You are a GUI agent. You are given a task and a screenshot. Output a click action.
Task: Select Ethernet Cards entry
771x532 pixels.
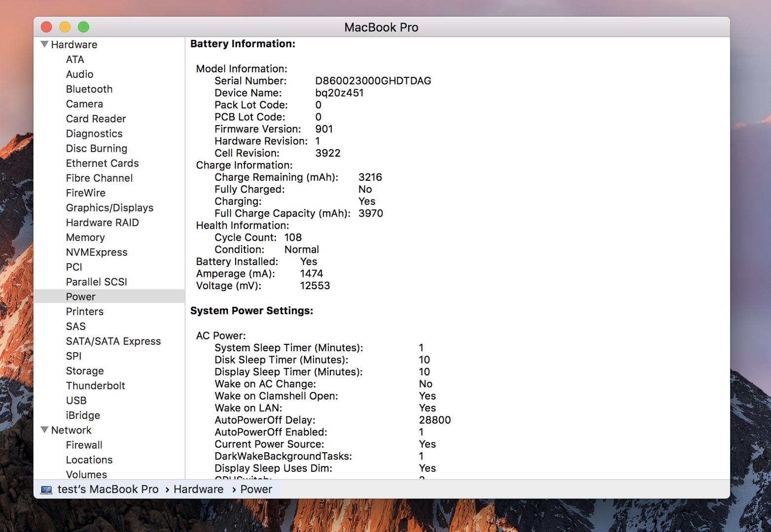102,163
